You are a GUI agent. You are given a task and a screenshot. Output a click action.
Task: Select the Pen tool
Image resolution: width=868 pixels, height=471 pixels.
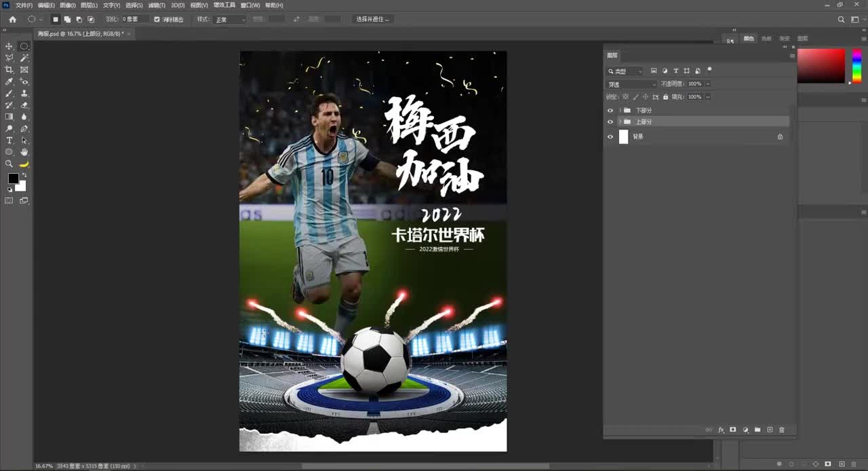pos(24,128)
